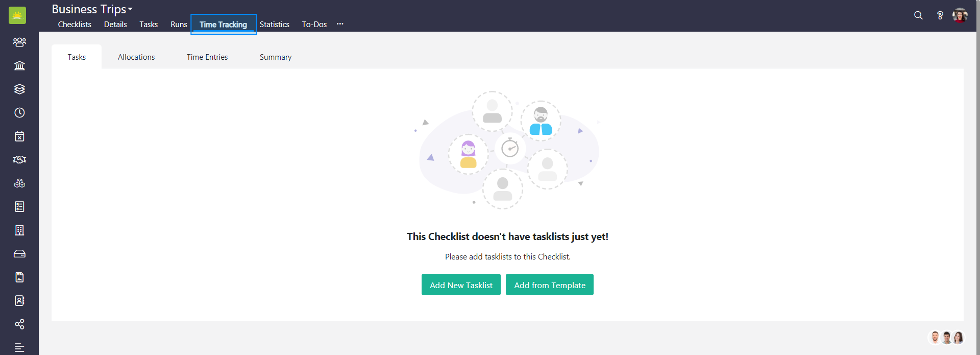Open the clock sidebar icon
The width and height of the screenshot is (980, 355).
19,112
